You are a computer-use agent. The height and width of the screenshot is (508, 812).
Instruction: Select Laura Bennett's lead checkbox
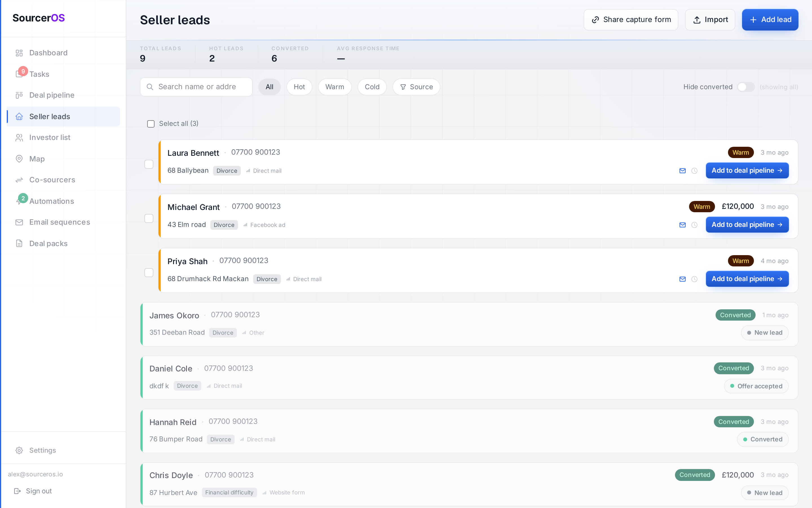pos(149,164)
